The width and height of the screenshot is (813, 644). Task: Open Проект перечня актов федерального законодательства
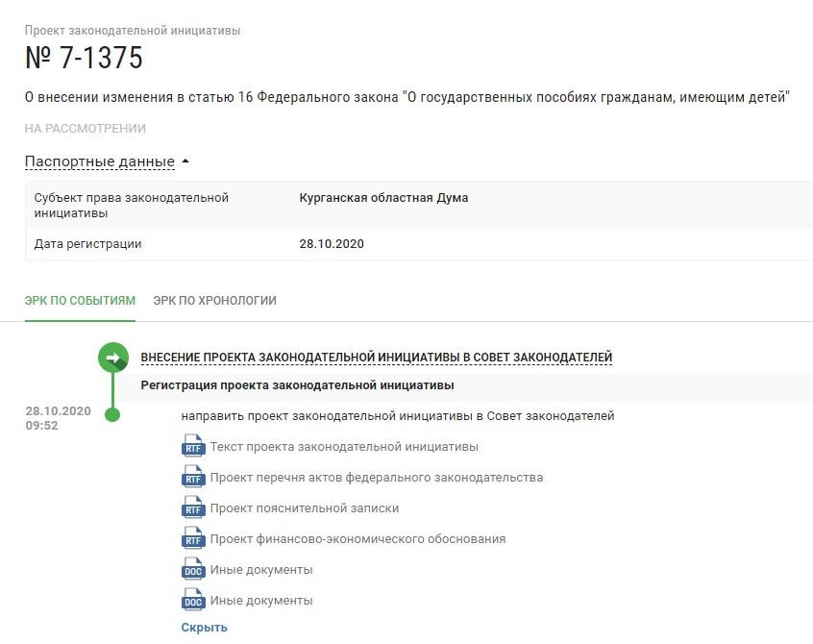377,477
